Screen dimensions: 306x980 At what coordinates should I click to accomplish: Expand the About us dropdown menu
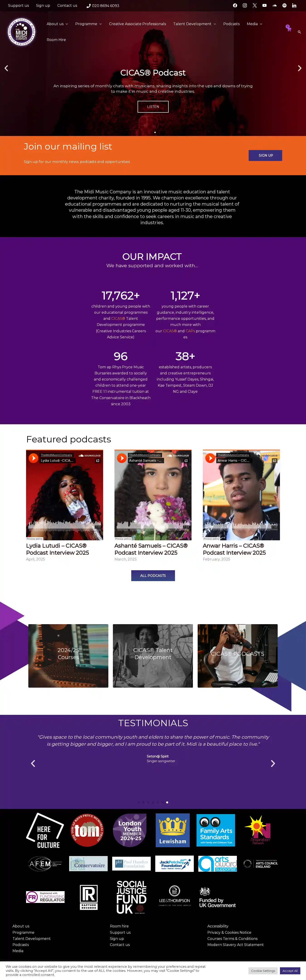[x=57, y=24]
